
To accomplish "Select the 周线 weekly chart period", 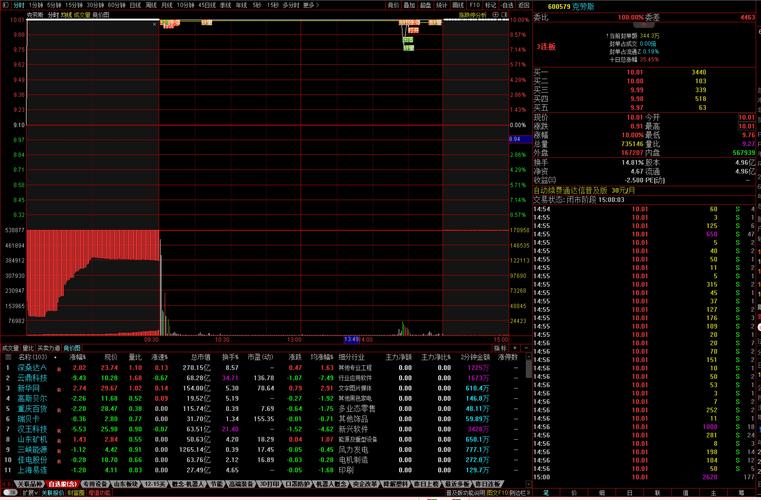I will (152, 5).
